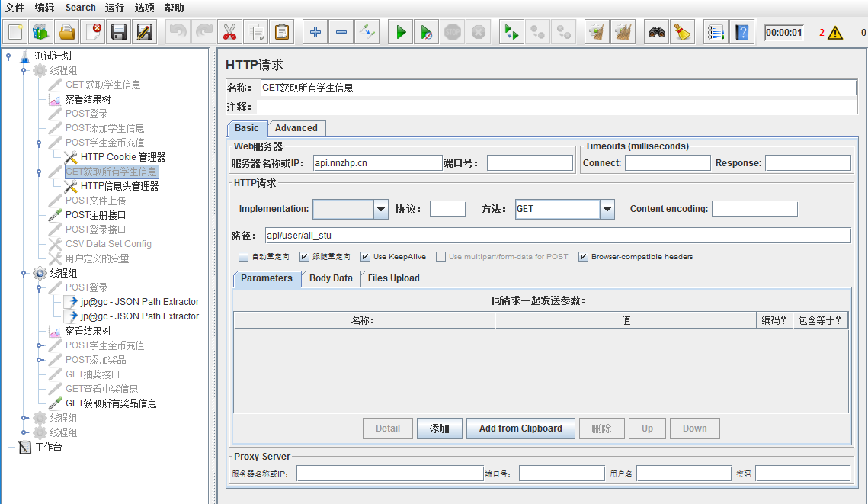Toggle the Use KeepAlive checkbox
This screenshot has height=504, width=868.
click(x=366, y=257)
